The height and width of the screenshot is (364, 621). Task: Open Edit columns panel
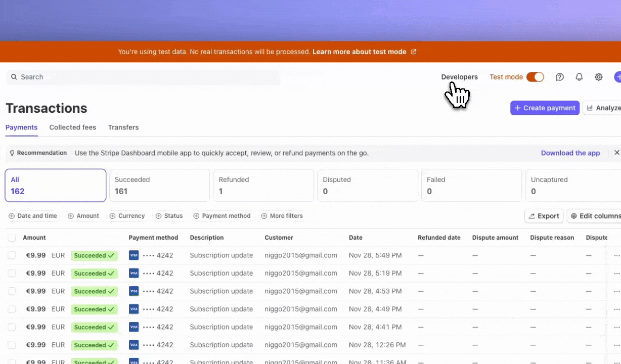coord(597,216)
